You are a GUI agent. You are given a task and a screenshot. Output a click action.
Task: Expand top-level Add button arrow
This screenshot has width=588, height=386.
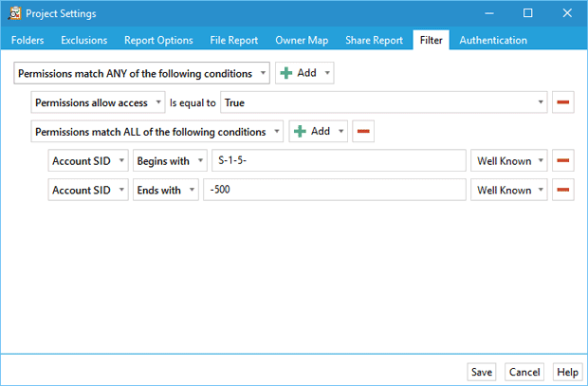pyautogui.click(x=327, y=73)
